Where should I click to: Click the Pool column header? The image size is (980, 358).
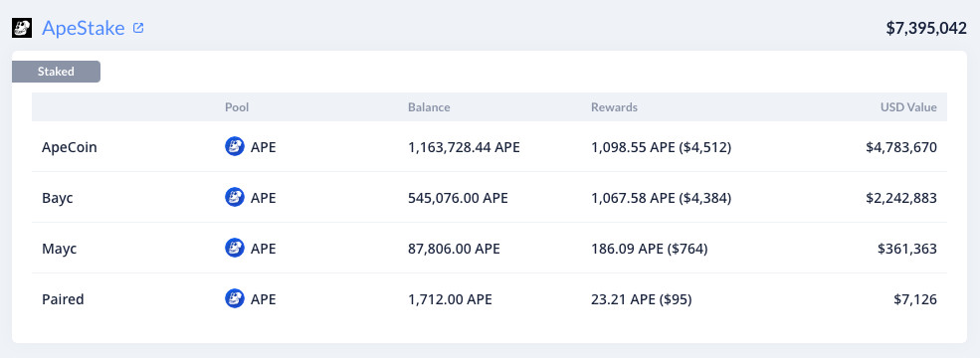pyautogui.click(x=237, y=106)
